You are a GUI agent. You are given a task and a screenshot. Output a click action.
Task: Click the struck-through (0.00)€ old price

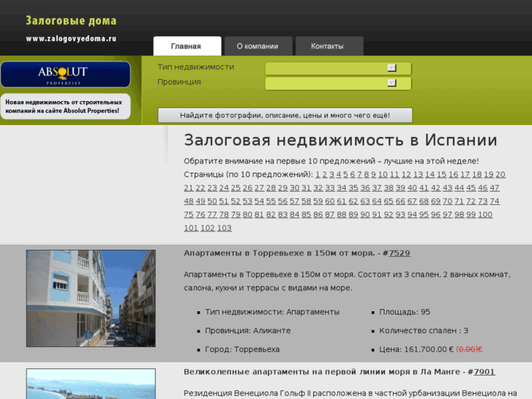(469, 349)
